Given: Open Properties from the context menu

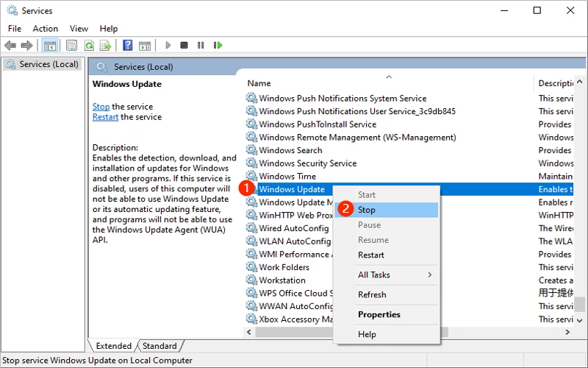Looking at the screenshot, I should pos(386,314).
